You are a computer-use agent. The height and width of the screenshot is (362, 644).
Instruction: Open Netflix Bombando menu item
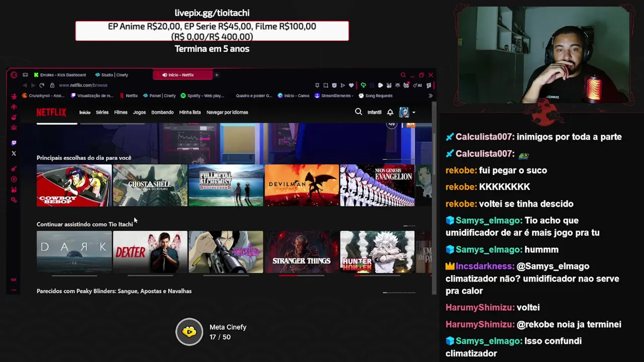(163, 112)
